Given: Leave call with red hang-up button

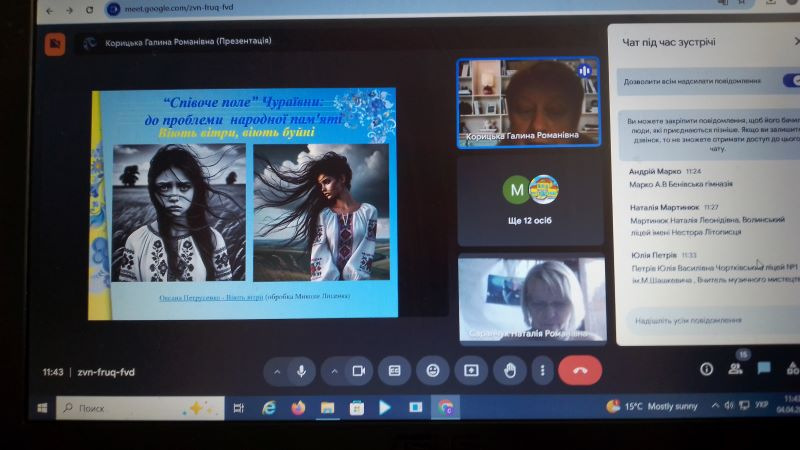Looking at the screenshot, I should click(x=580, y=371).
